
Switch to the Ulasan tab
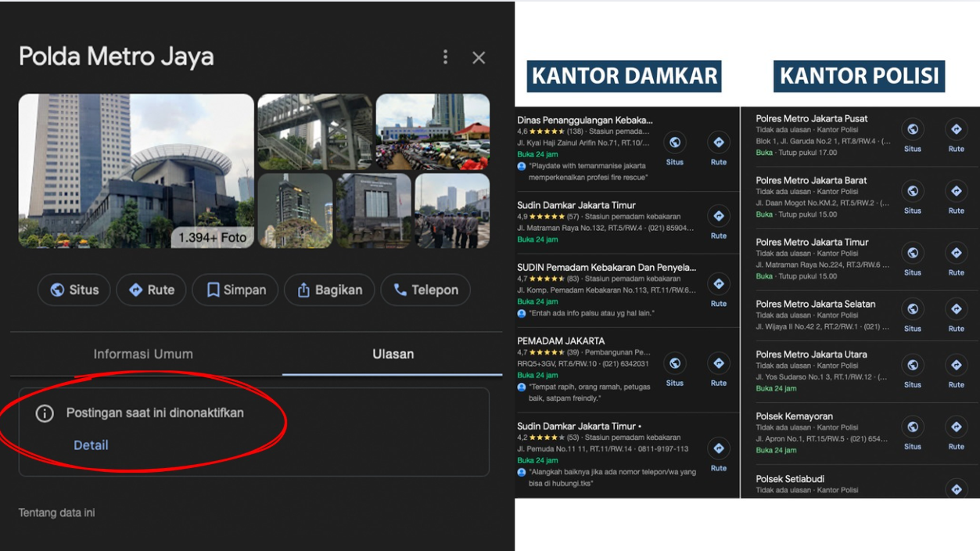pyautogui.click(x=393, y=354)
